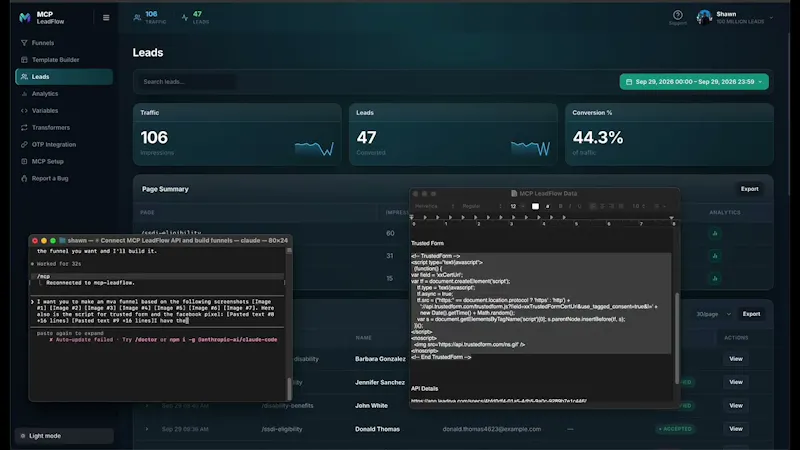Open the Shawn account dropdown arrow
This screenshot has width=800, height=450.
click(x=771, y=18)
